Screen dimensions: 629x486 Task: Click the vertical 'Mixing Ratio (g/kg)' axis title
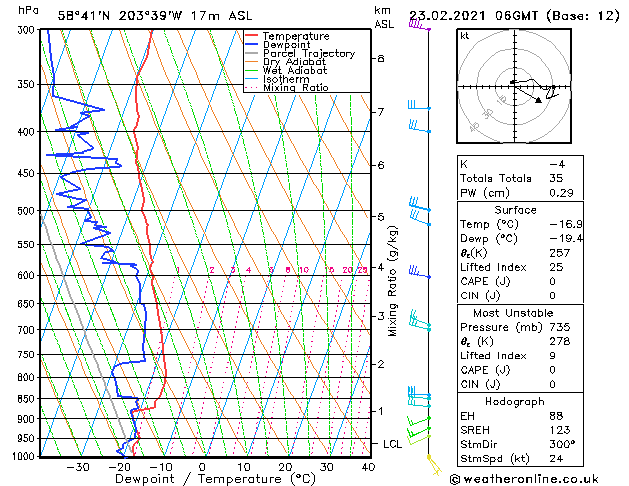392,281
